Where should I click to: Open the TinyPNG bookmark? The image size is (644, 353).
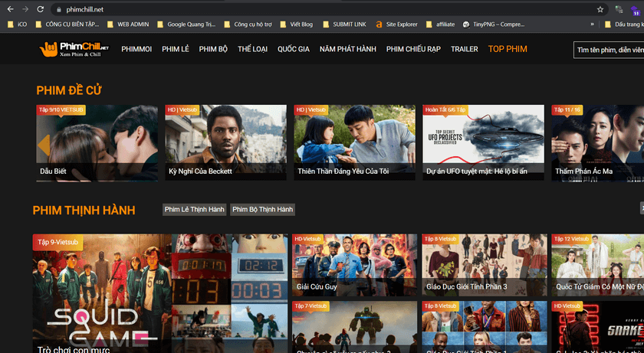point(494,25)
